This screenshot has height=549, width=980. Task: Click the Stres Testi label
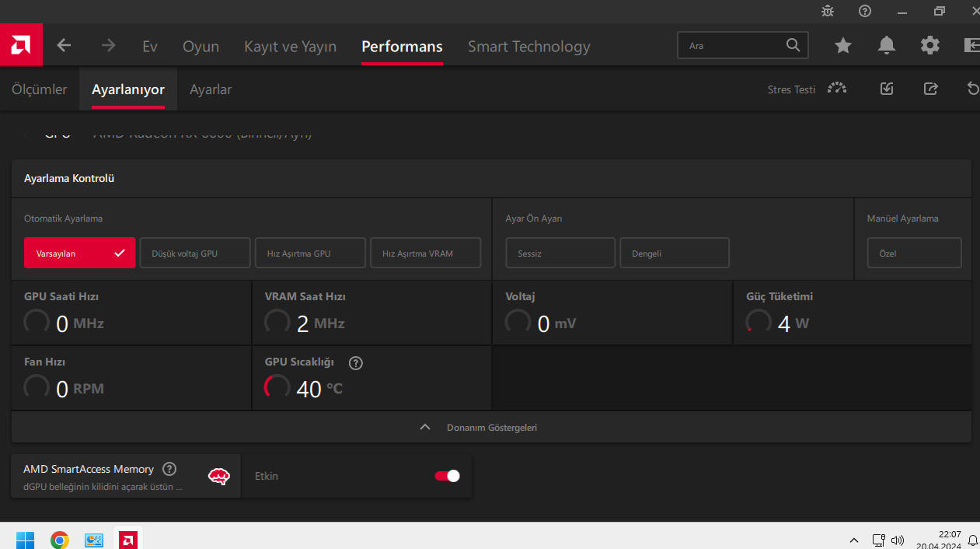791,89
